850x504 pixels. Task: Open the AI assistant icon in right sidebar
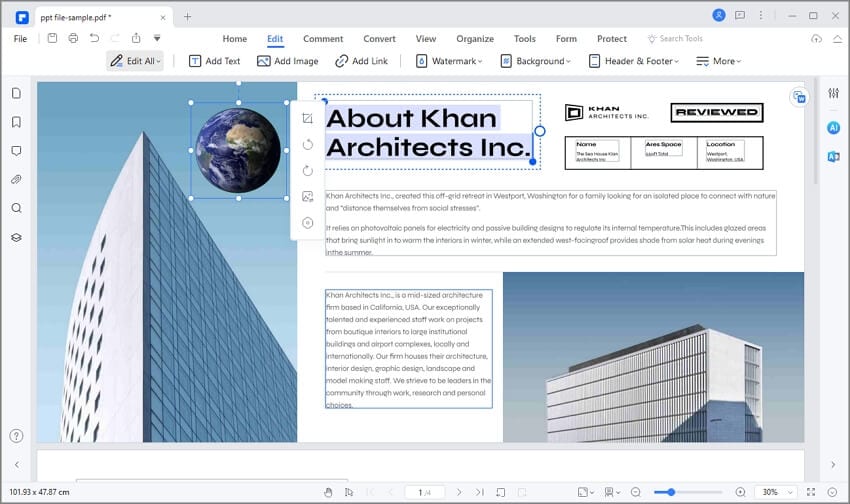click(833, 127)
